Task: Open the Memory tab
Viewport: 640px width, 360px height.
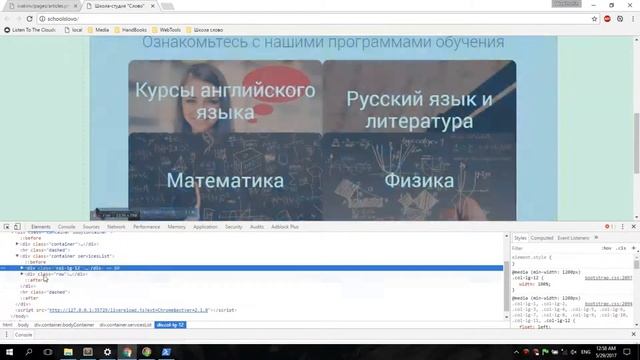Action: pos(176,227)
